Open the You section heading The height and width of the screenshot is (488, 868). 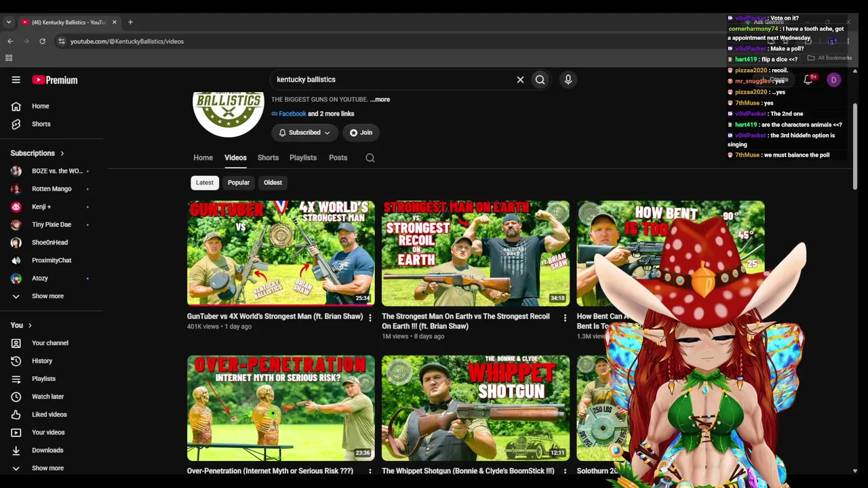pos(21,326)
